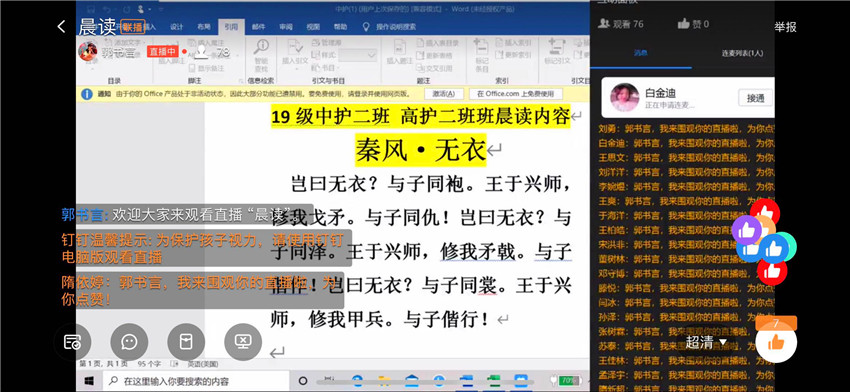This screenshot has height=392, width=850.
Task: Accept 白金迪's request with 接通
Action: (755, 98)
